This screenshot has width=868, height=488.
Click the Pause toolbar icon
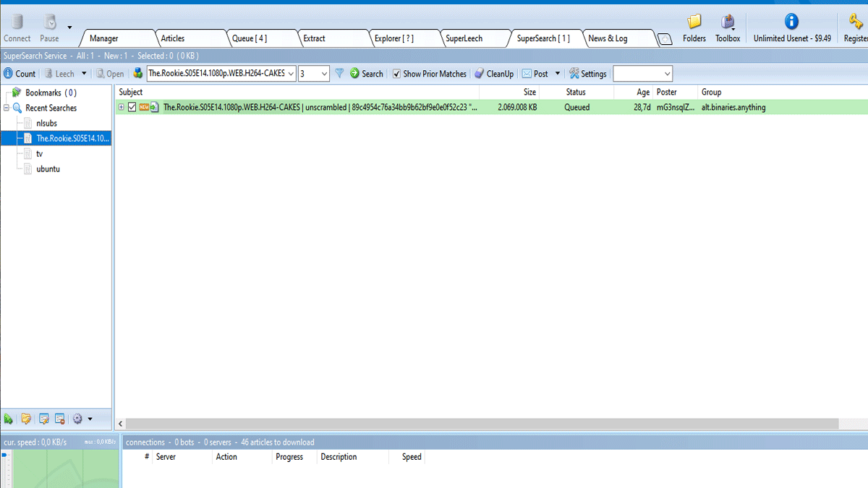(50, 22)
